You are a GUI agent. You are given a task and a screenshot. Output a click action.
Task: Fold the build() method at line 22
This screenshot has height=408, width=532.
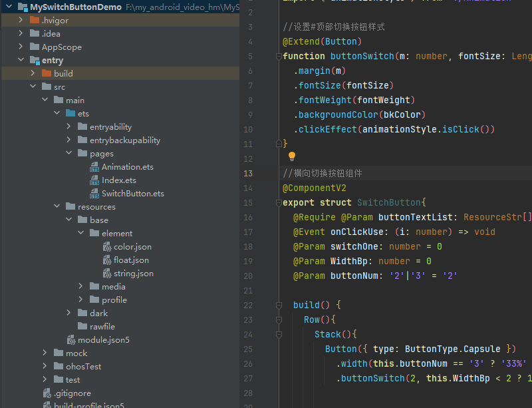tap(279, 306)
